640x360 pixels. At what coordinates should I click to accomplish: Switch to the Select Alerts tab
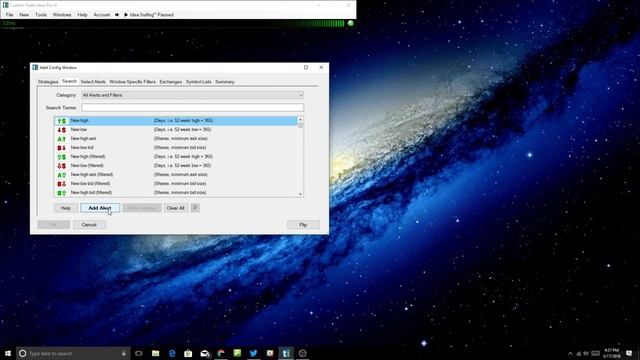click(93, 82)
